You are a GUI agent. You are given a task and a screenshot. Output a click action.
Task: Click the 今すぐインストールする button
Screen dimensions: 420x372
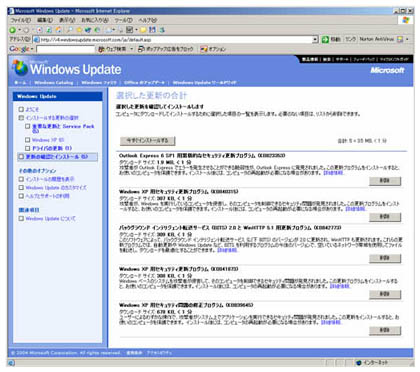tap(148, 141)
